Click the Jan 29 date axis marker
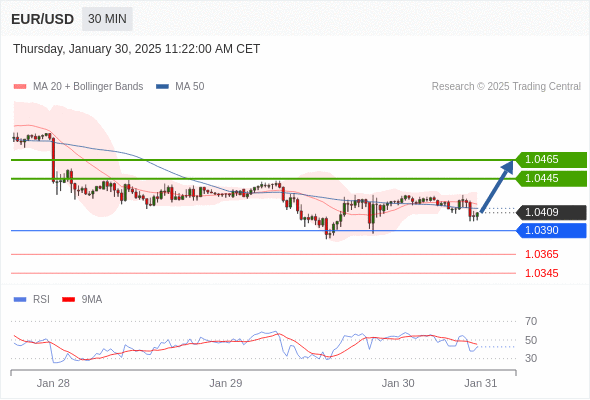 tap(226, 383)
